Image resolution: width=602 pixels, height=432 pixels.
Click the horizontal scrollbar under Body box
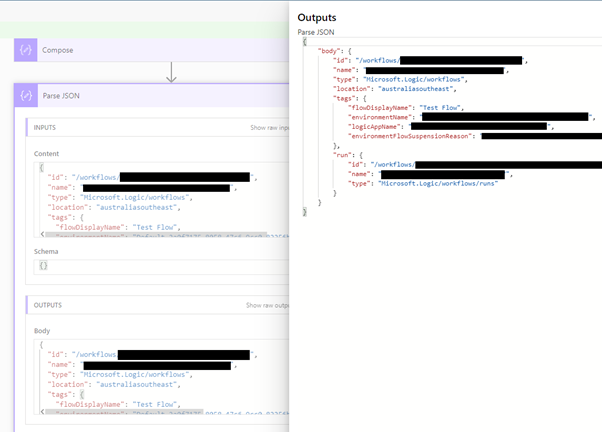point(124,412)
